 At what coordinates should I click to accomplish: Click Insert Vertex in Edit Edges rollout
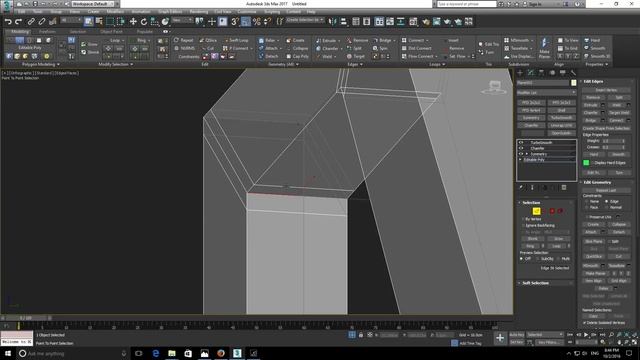pyautogui.click(x=606, y=90)
